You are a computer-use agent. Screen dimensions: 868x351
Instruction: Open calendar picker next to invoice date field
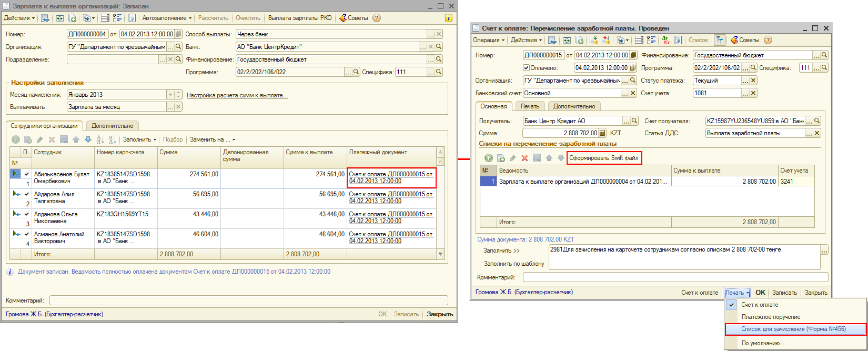(633, 55)
